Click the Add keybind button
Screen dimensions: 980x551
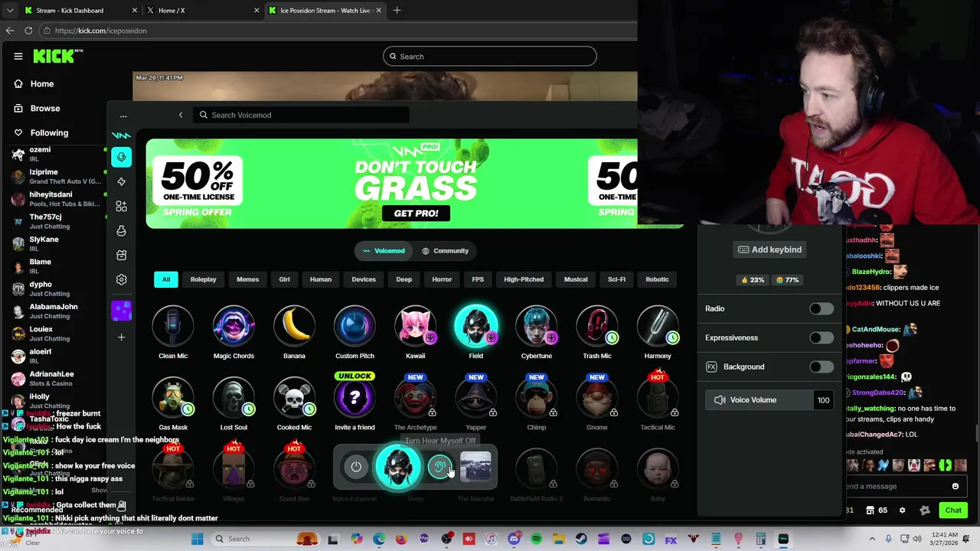click(769, 249)
